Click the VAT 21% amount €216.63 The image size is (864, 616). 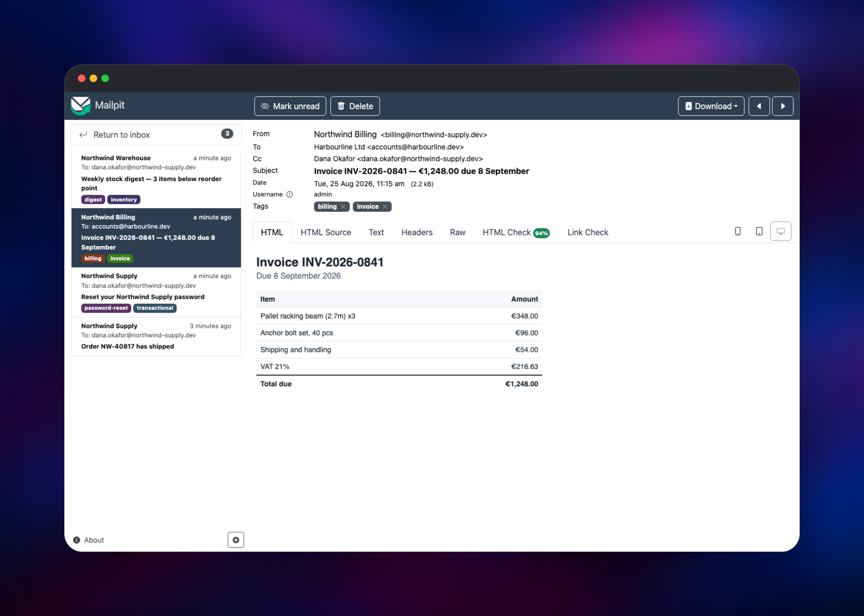point(524,366)
